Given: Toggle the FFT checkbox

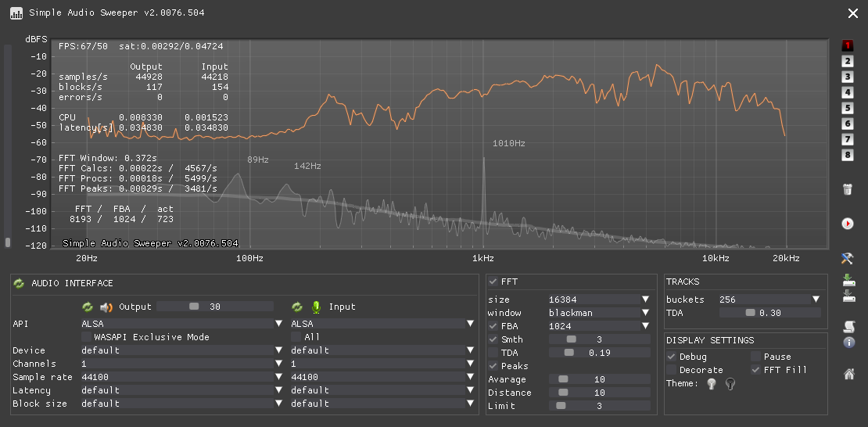Looking at the screenshot, I should click(x=493, y=282).
